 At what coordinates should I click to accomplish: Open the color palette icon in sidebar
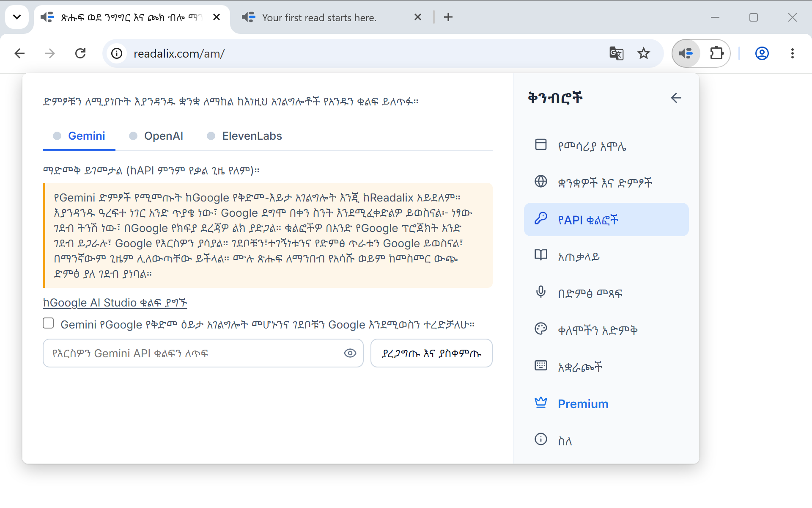point(540,329)
